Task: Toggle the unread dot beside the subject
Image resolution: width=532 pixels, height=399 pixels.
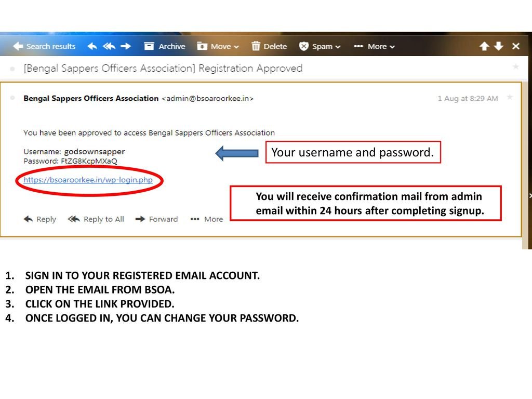Action: (x=12, y=68)
